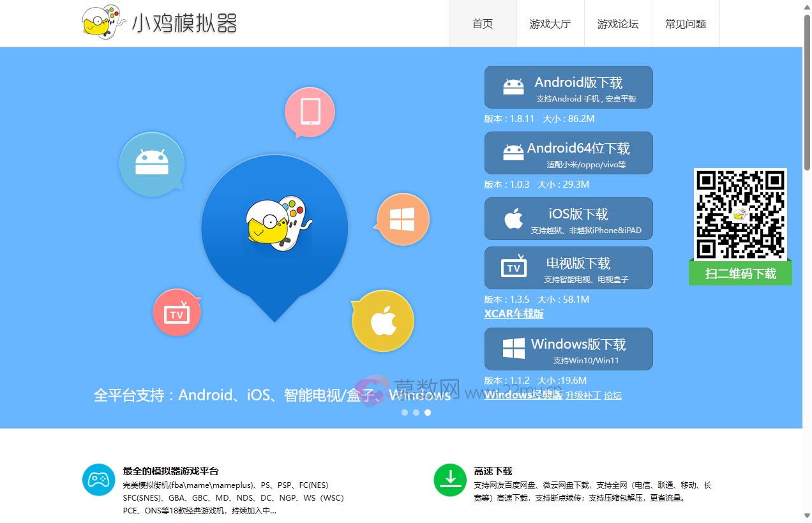Download the Android版 installer

568,87
